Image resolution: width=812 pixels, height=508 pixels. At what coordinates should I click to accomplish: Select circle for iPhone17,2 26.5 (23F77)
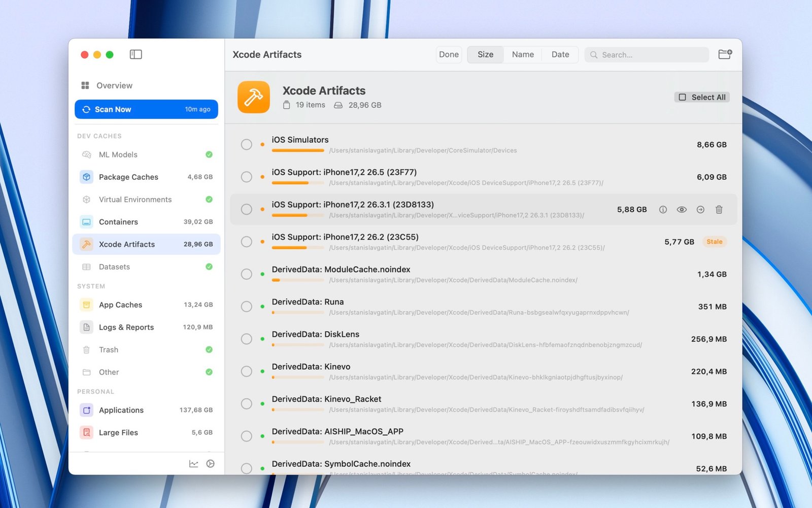pyautogui.click(x=247, y=177)
